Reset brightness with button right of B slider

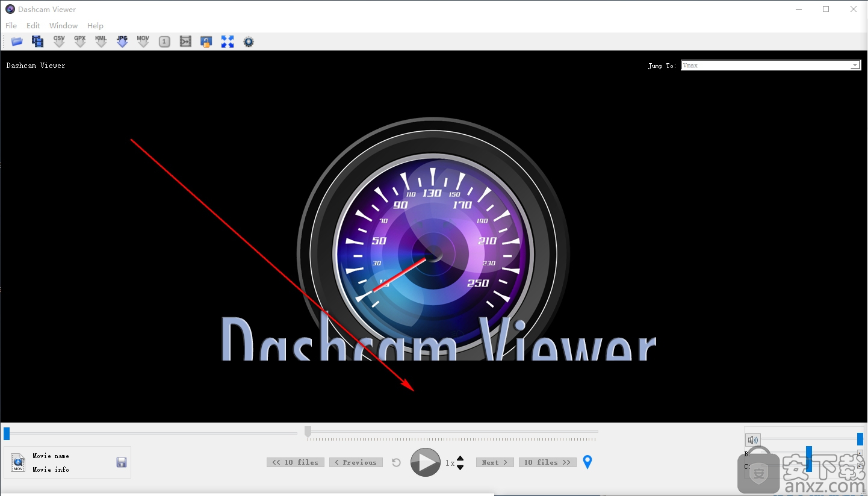860,453
